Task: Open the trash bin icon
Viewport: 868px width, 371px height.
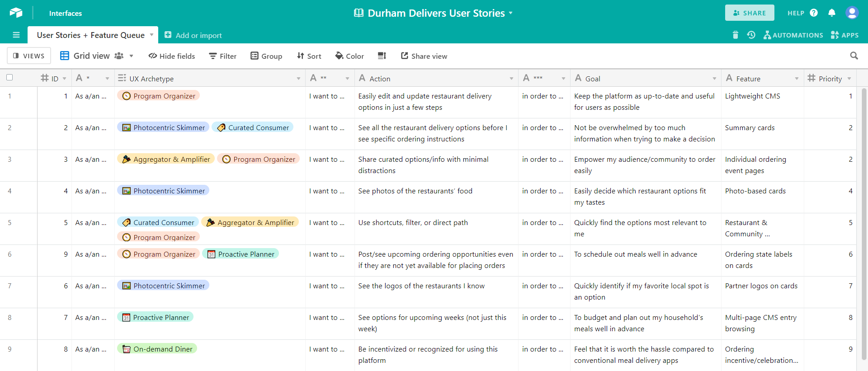Action: (736, 35)
